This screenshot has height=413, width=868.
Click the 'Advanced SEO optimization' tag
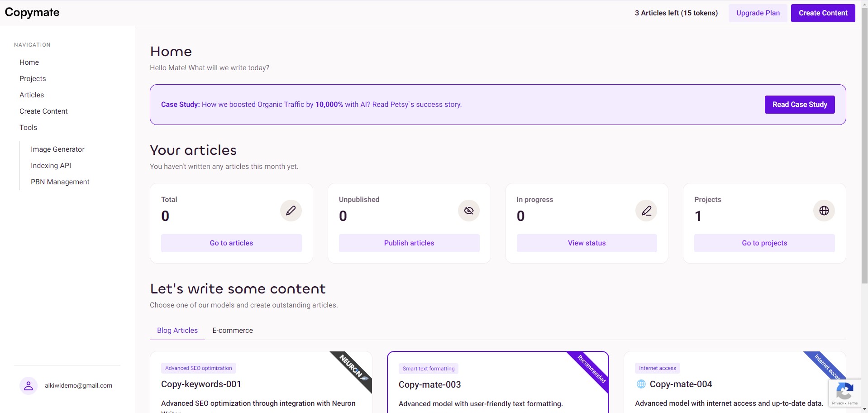point(199,368)
